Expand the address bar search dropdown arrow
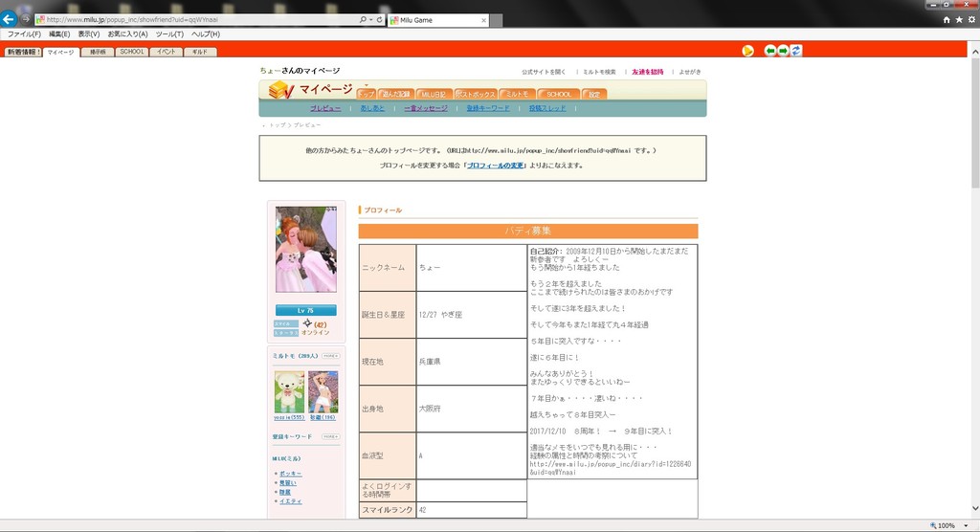Screen dimensions: 980x532 coord(369,19)
